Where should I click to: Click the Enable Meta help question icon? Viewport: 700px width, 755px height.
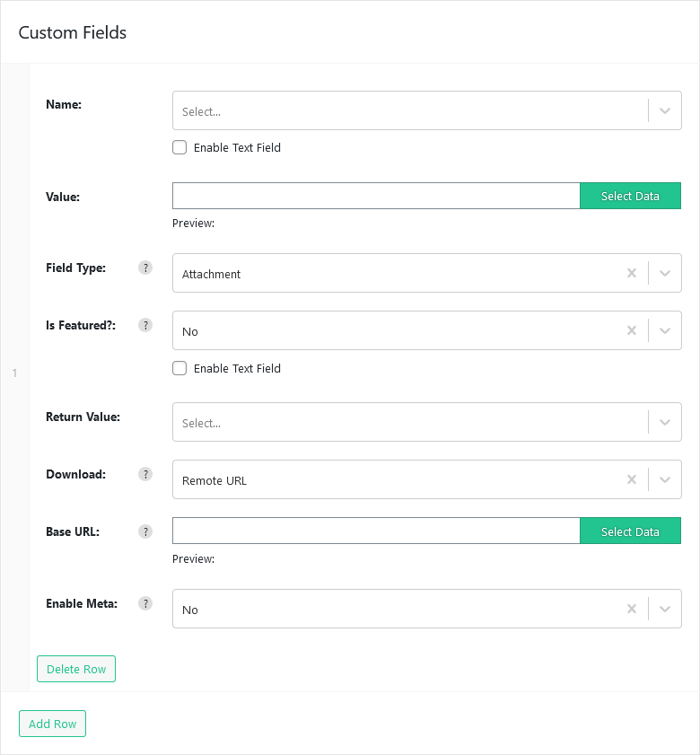click(x=145, y=603)
